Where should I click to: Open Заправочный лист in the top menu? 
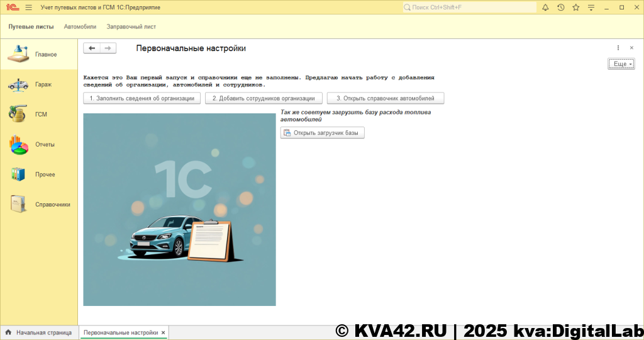131,27
